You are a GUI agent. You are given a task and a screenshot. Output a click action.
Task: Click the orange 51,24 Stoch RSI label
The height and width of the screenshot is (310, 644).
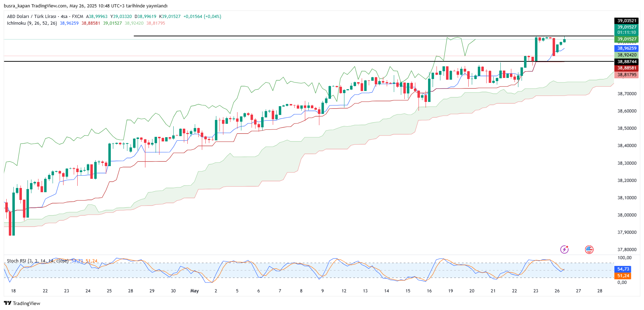tap(623, 276)
